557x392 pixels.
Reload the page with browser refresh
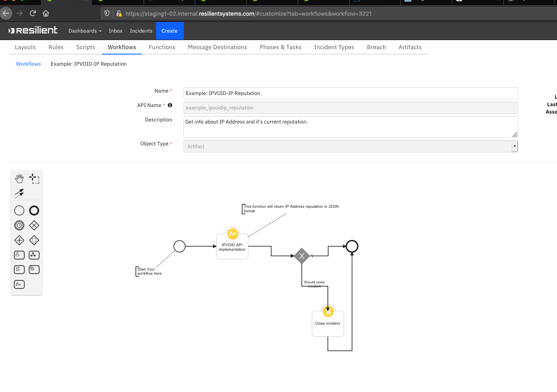pos(33,13)
